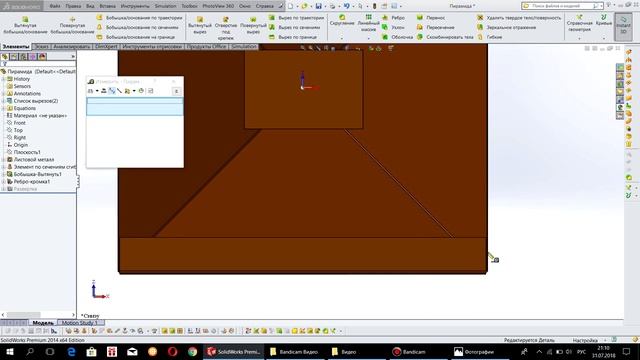Select the Уклон draft tool
640x360 pixels.
(x=393, y=27)
